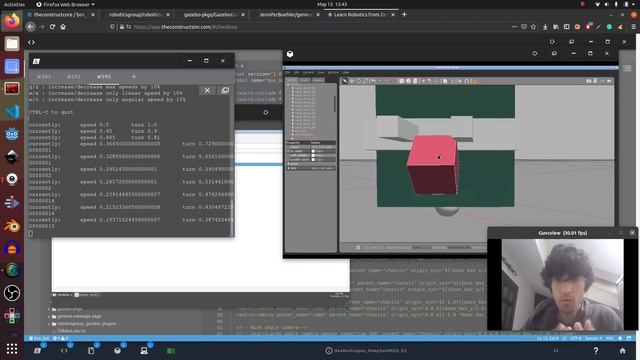Insert a cylinder shape in Gazebo
The image size is (640, 360).
click(x=415, y=81)
